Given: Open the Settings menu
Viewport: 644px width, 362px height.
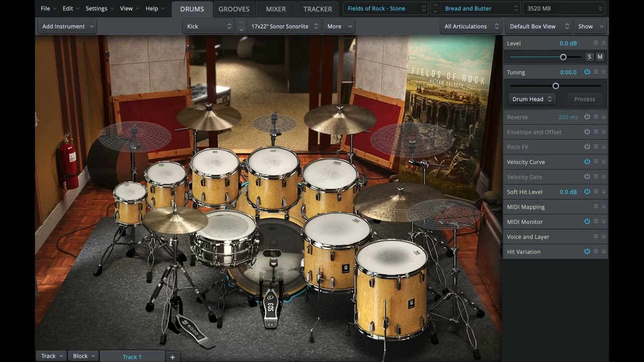Looking at the screenshot, I should point(99,9).
